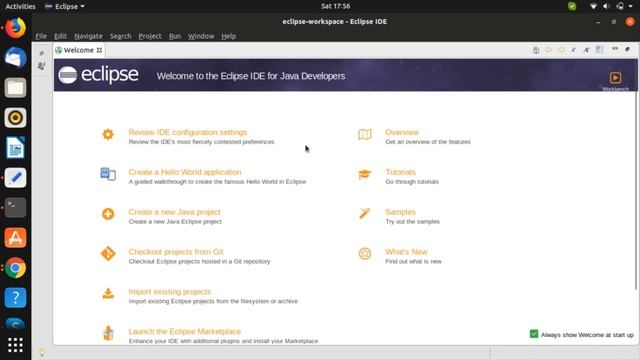Click the Activities button in top bar

pyautogui.click(x=20, y=6)
